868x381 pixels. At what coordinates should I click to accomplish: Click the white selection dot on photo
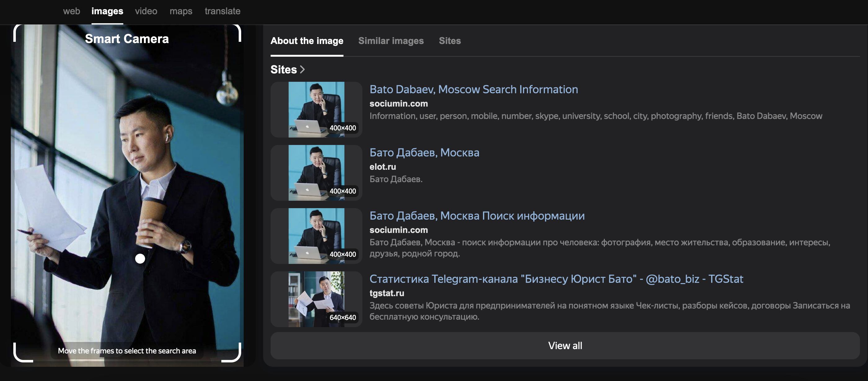[140, 258]
